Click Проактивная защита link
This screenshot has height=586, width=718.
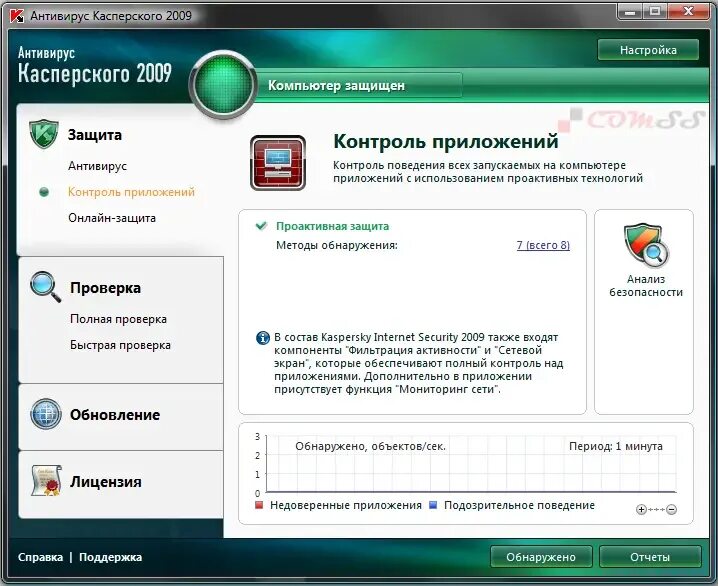point(332,226)
